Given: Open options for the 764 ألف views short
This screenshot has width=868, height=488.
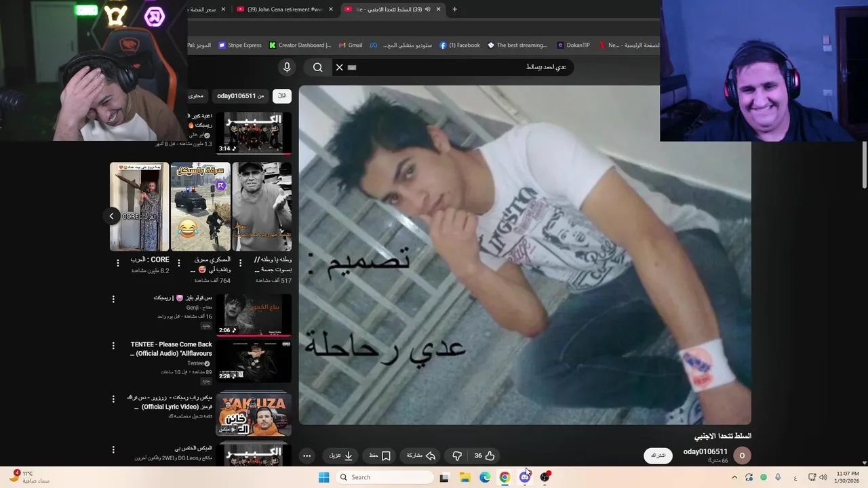Looking at the screenshot, I should 179,263.
